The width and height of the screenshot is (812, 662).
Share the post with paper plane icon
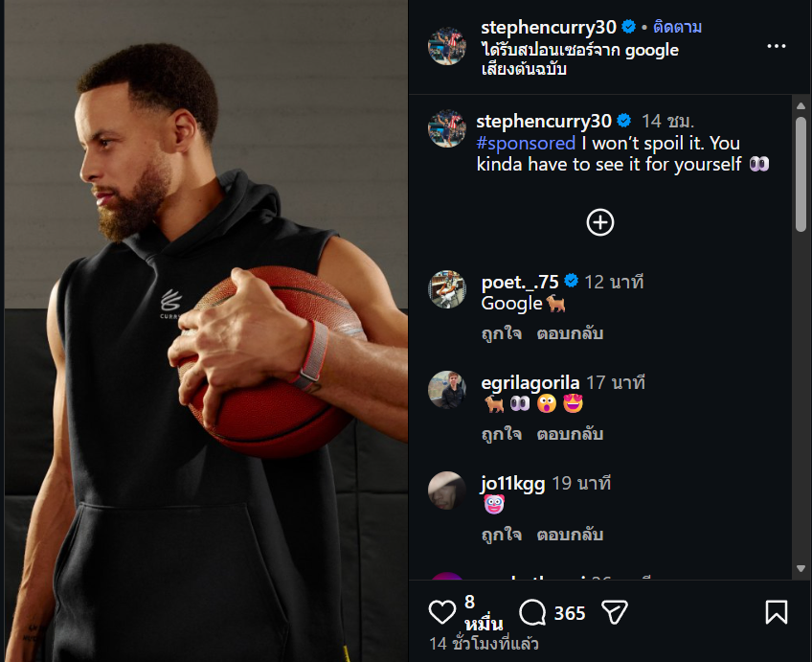point(614,613)
